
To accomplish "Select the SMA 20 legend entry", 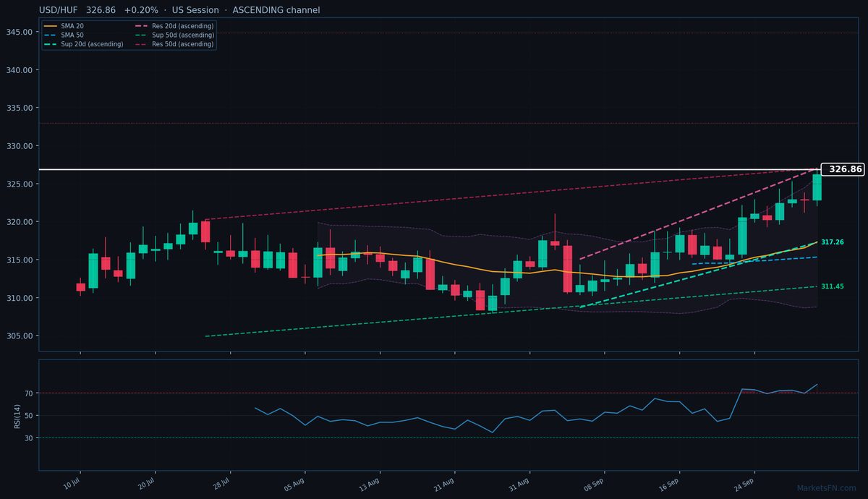I will pyautogui.click(x=73, y=26).
